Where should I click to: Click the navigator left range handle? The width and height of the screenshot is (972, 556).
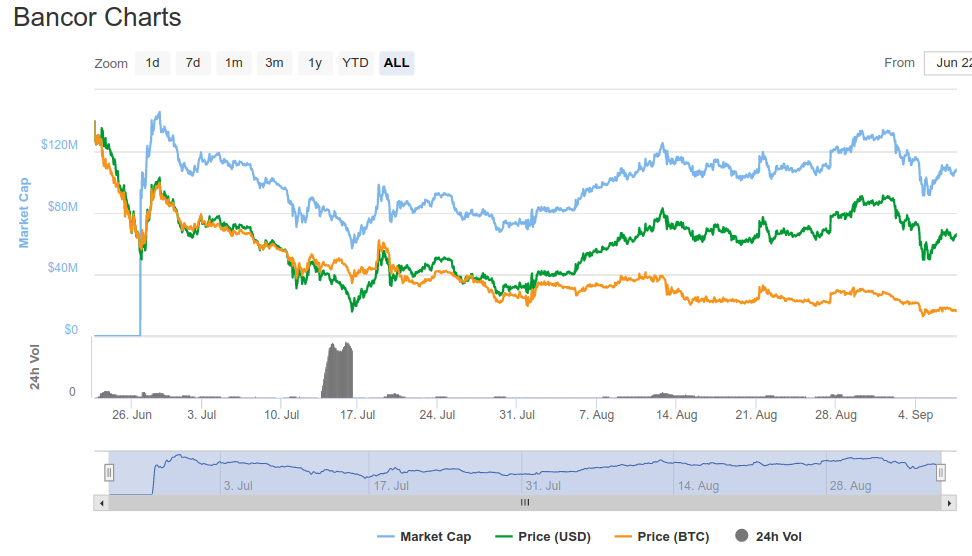point(109,473)
